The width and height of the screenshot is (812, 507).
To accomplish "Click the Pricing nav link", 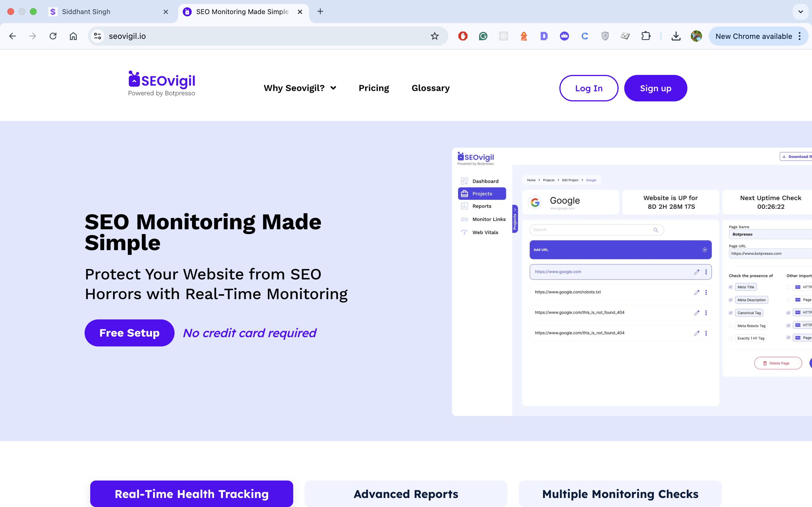I will (374, 88).
